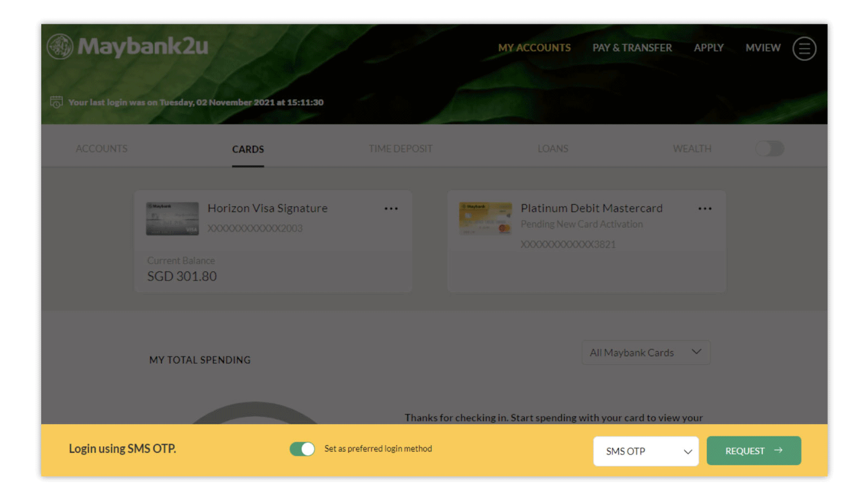Open options for Platinum Debit Mastercard
The height and width of the screenshot is (499, 868).
[705, 209]
